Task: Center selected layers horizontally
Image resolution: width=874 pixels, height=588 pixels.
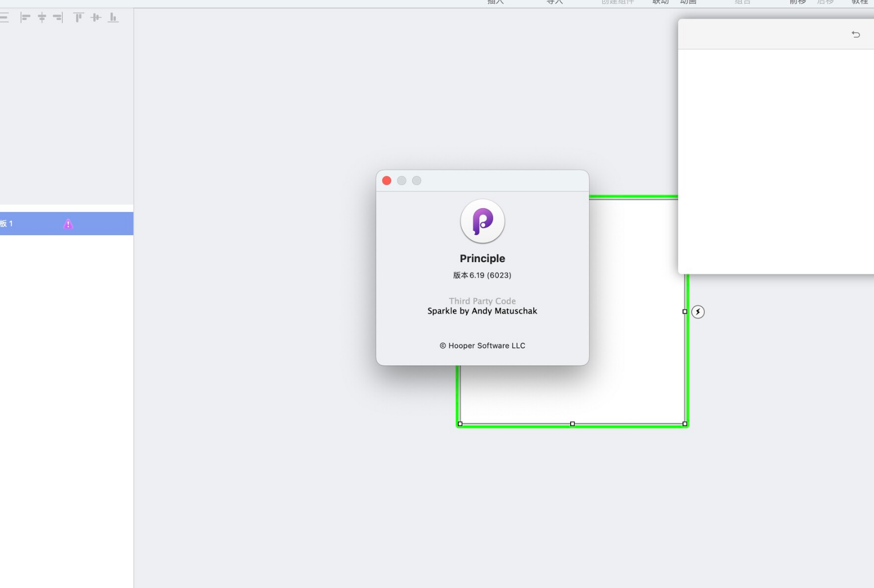Action: (x=42, y=18)
